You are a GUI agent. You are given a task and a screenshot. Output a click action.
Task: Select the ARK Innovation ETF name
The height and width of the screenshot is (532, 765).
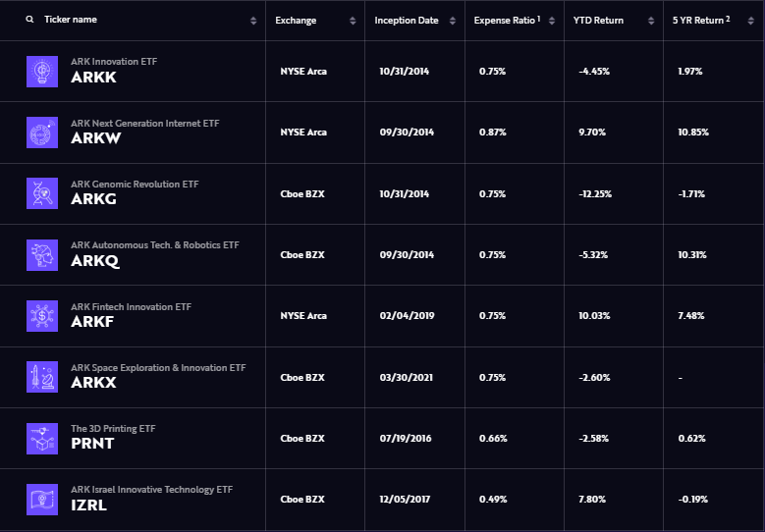(114, 62)
